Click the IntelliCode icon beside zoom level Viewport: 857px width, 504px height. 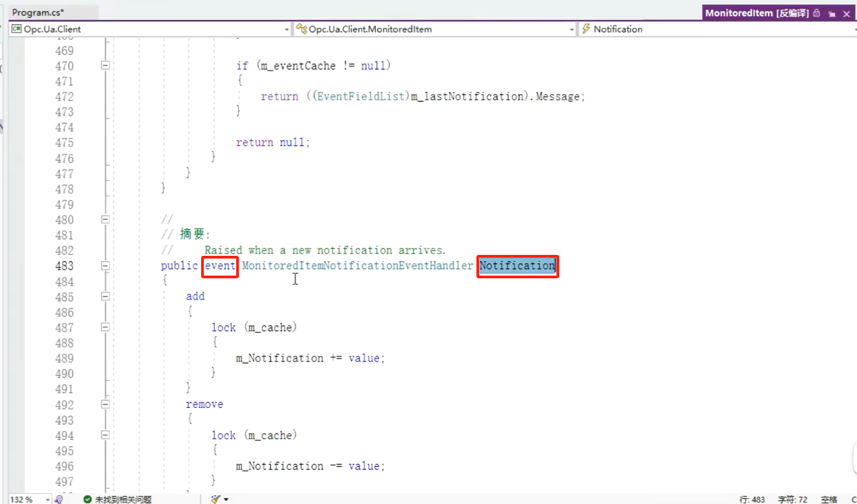[59, 499]
